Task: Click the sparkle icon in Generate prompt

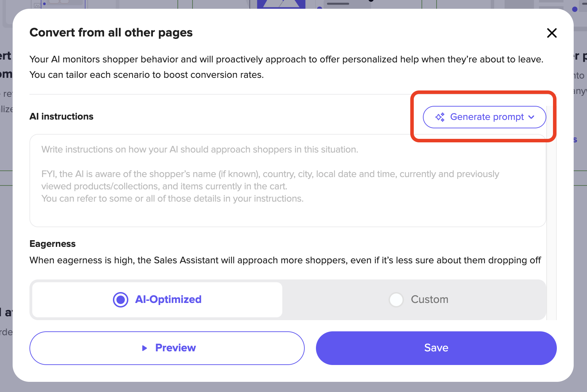Action: pos(440,117)
